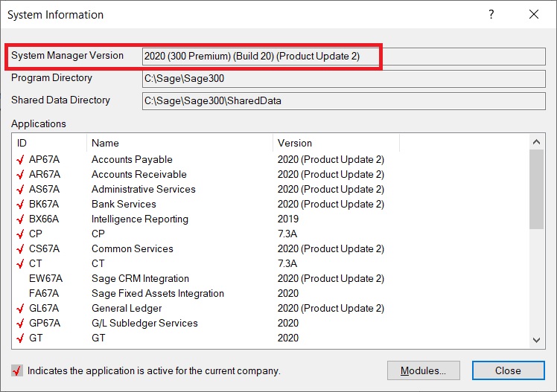The height and width of the screenshot is (392, 557).
Task: Click the Shared Data Directory label
Action: pos(60,100)
